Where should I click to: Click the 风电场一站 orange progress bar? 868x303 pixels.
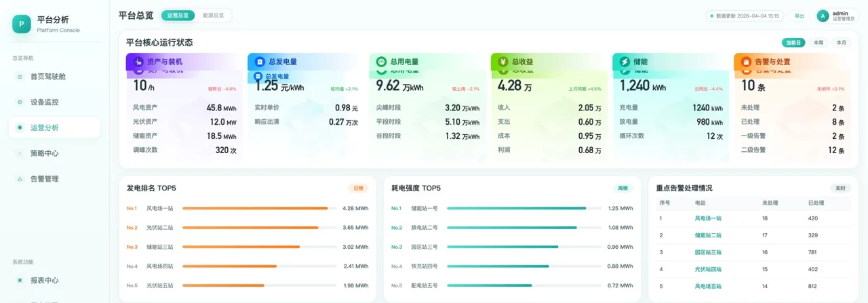pos(255,209)
